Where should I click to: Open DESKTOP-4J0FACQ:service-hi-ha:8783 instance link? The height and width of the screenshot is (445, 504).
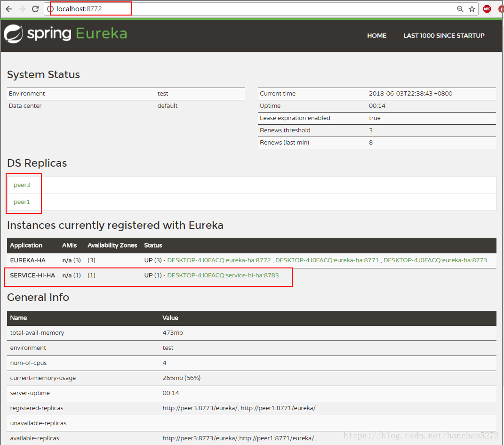click(x=223, y=275)
